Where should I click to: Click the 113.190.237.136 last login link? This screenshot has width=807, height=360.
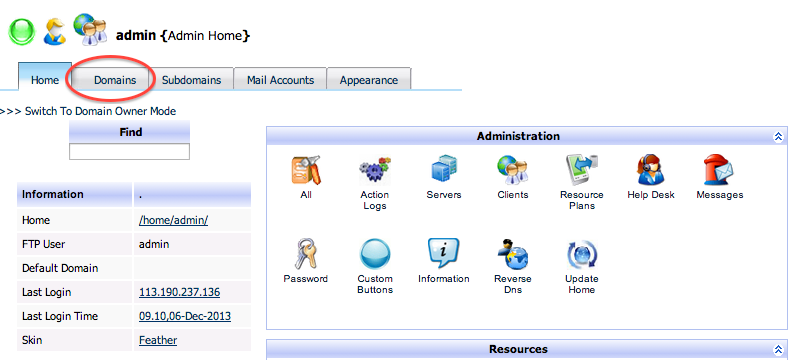tap(180, 293)
